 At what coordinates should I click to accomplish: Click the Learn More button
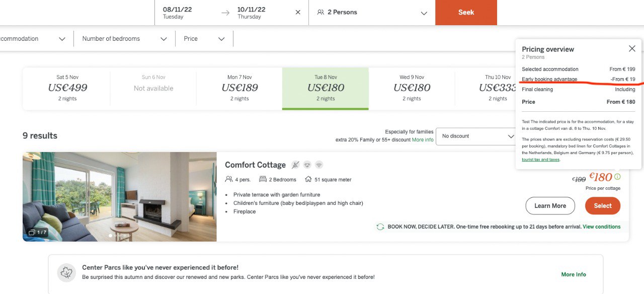point(550,206)
